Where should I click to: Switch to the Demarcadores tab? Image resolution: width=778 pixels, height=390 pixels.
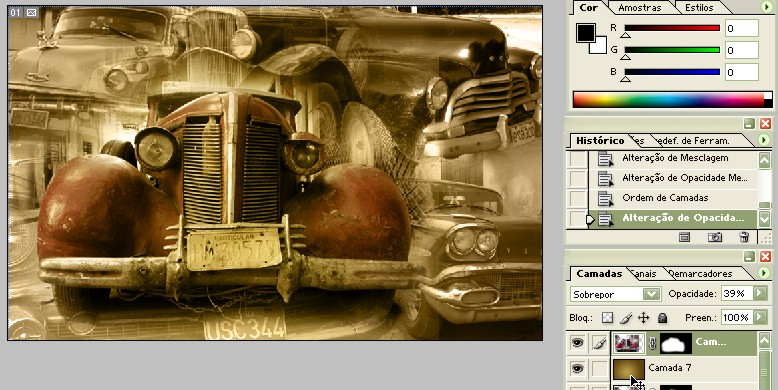tap(701, 274)
